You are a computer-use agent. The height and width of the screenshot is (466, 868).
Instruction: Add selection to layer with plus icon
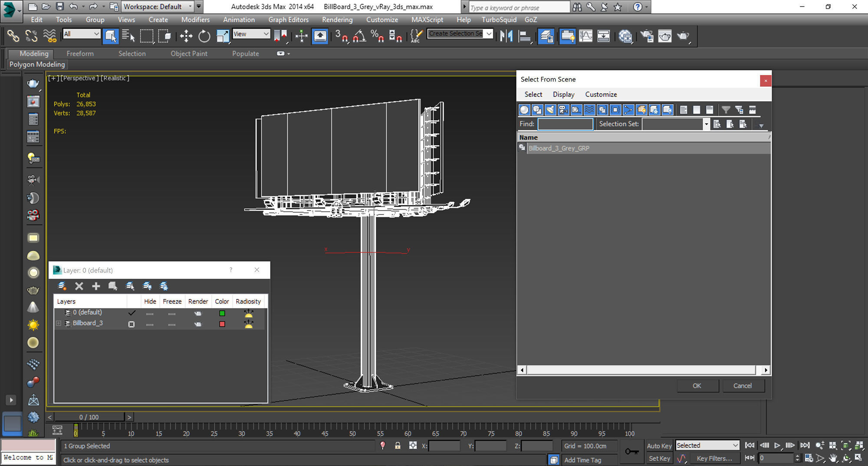96,286
